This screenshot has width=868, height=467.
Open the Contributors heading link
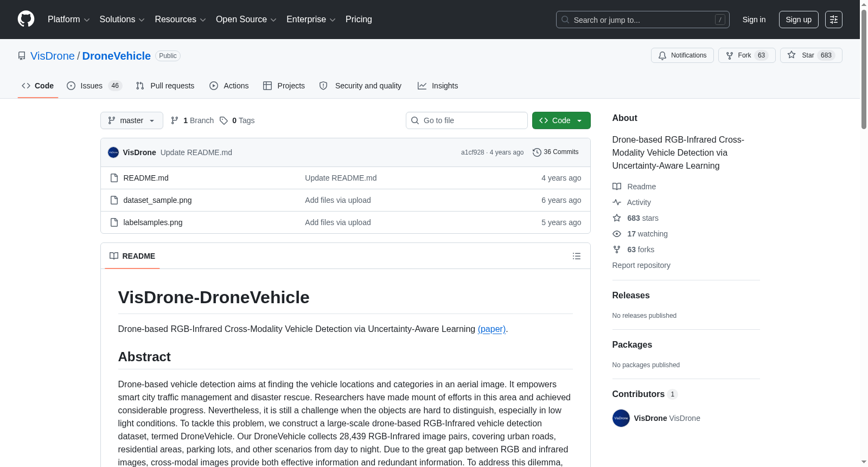[x=645, y=394]
